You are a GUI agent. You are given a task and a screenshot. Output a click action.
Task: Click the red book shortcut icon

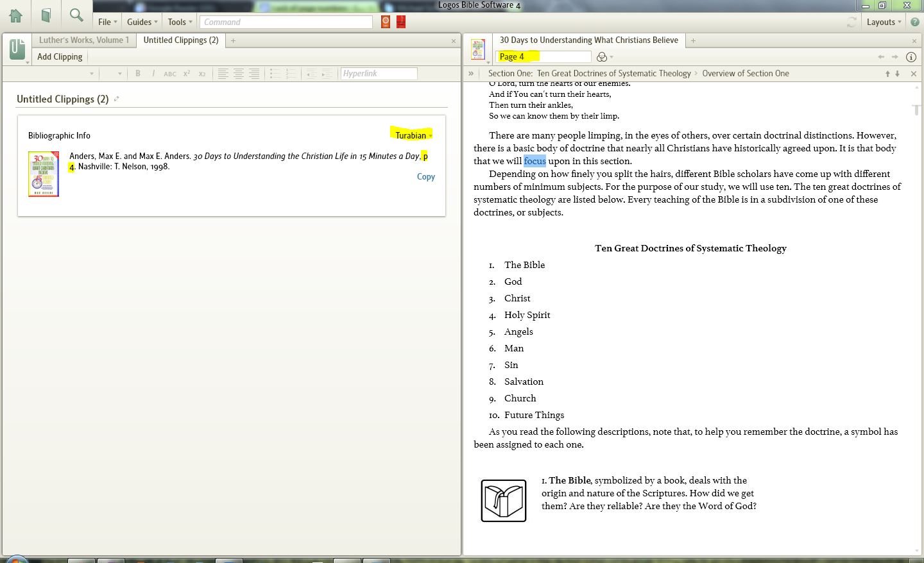[x=401, y=22]
